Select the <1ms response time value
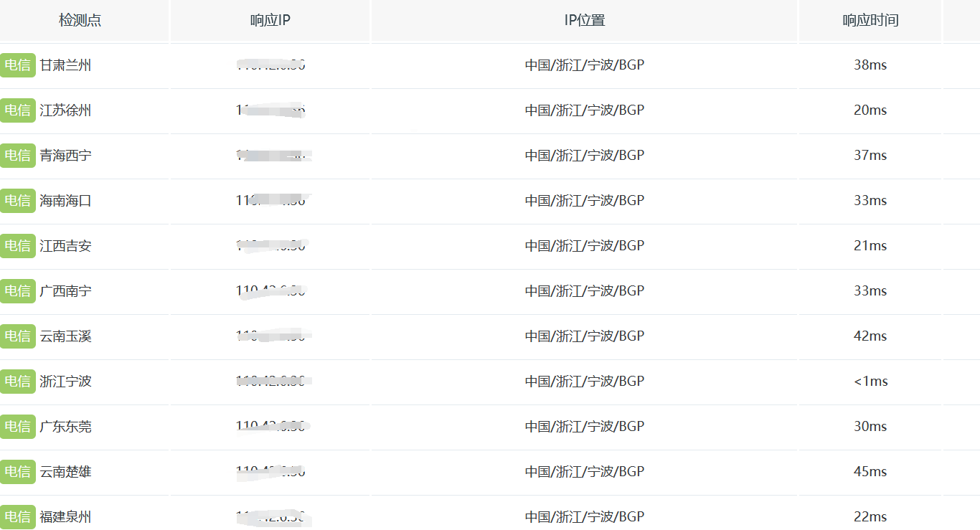The image size is (980, 530). [x=870, y=382]
